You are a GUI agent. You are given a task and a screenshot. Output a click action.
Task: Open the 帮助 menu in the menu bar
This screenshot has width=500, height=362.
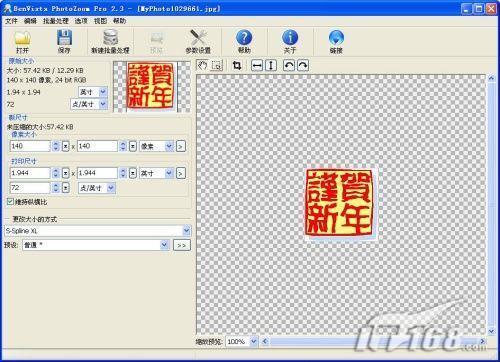coord(119,21)
